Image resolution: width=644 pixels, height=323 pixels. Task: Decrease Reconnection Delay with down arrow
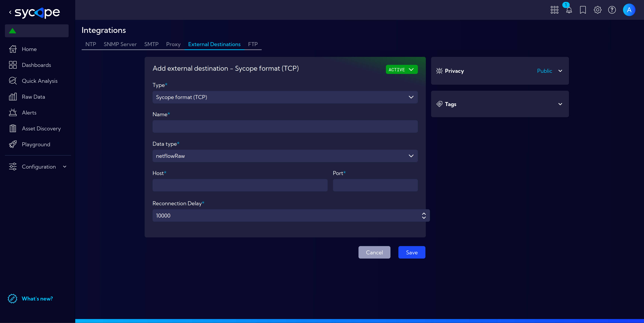click(424, 218)
